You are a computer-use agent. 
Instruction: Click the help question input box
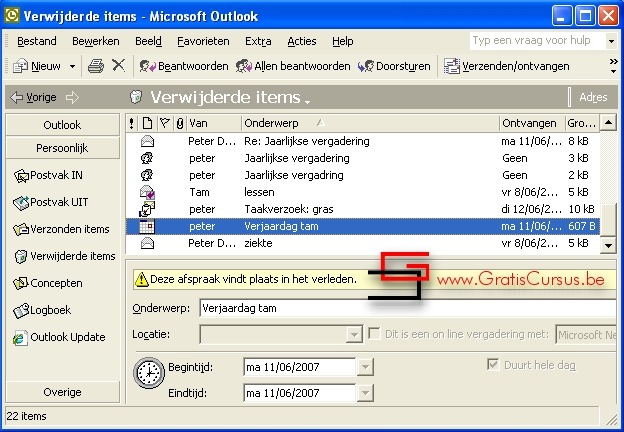pyautogui.click(x=537, y=41)
